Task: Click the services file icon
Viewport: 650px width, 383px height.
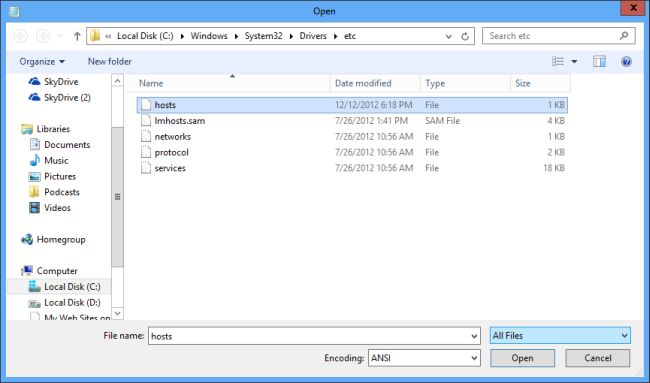Action: pyautogui.click(x=146, y=167)
